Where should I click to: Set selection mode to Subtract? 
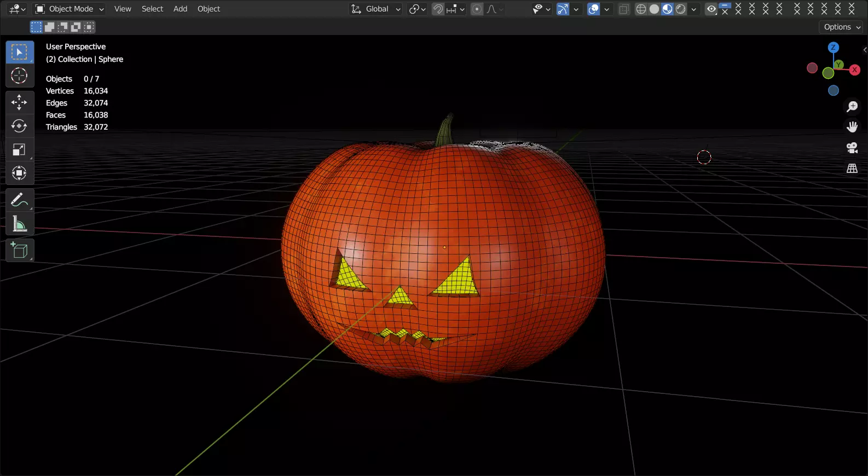tap(62, 27)
